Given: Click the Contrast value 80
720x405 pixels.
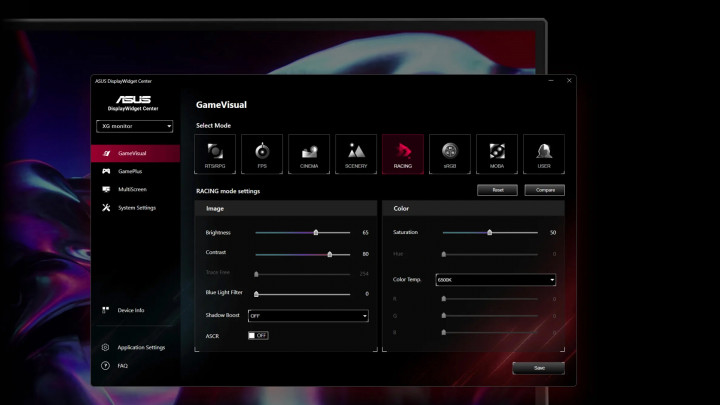Looking at the screenshot, I should point(366,254).
